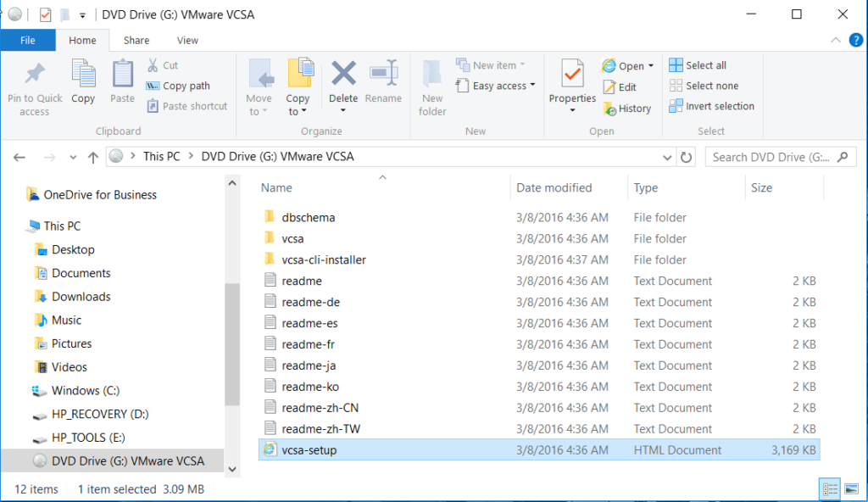Expand Delete options dropdown arrow
Viewport: 868px width, 502px height.
(343, 111)
